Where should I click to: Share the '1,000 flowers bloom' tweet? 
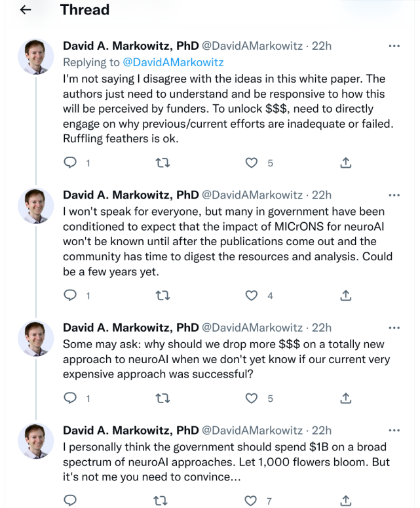point(346,501)
